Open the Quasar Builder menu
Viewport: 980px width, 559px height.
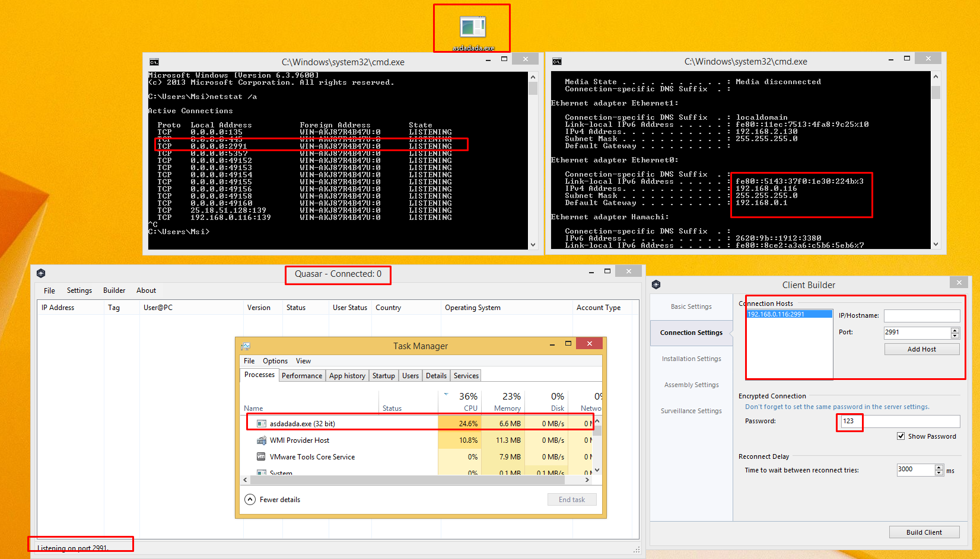click(x=114, y=290)
